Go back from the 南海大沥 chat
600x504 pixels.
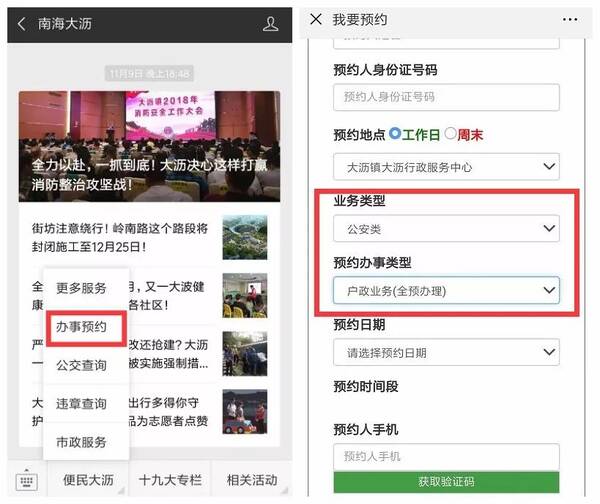click(x=22, y=24)
